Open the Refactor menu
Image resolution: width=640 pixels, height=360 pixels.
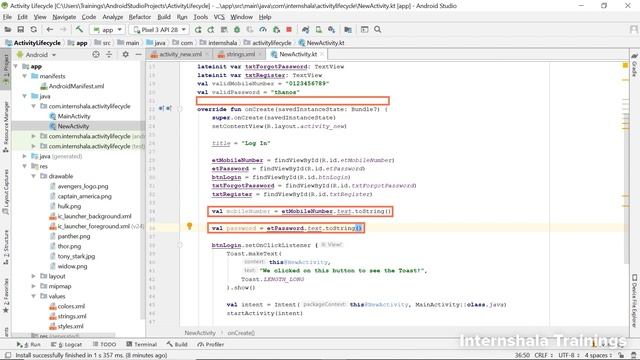140,17
